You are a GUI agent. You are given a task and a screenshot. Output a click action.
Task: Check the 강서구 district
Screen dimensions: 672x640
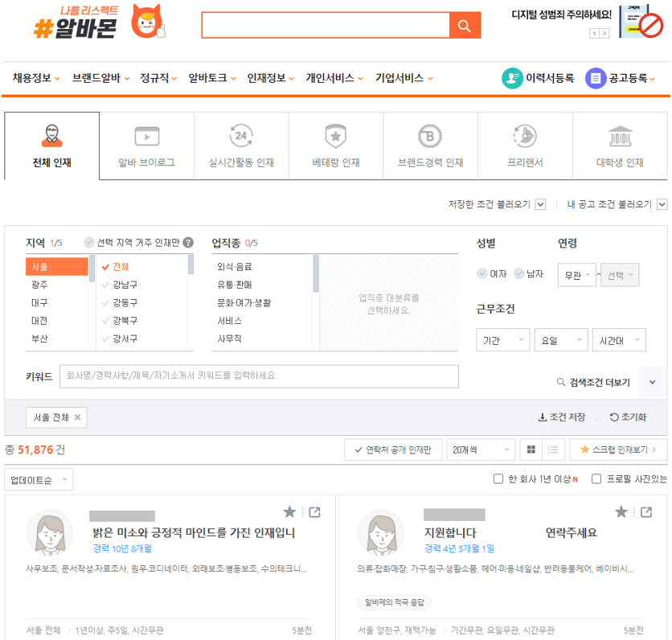click(x=105, y=338)
